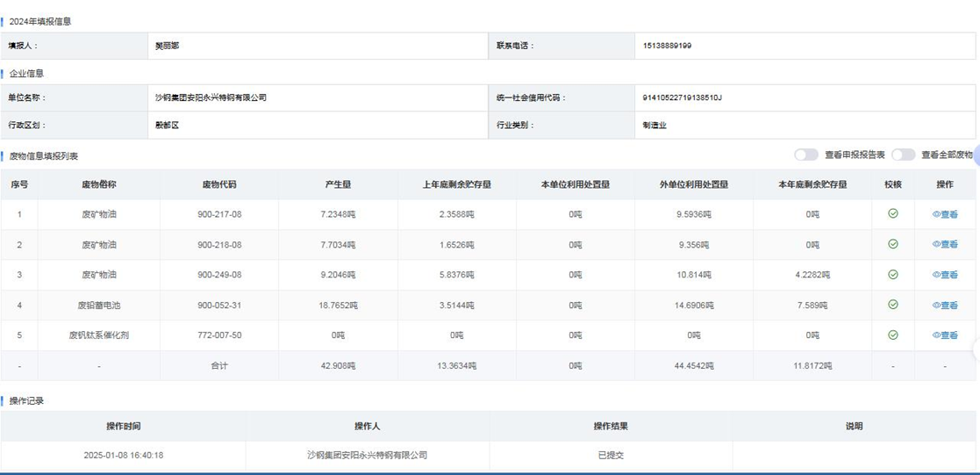Click the unified social credit code value
The image size is (980, 475).
point(682,97)
